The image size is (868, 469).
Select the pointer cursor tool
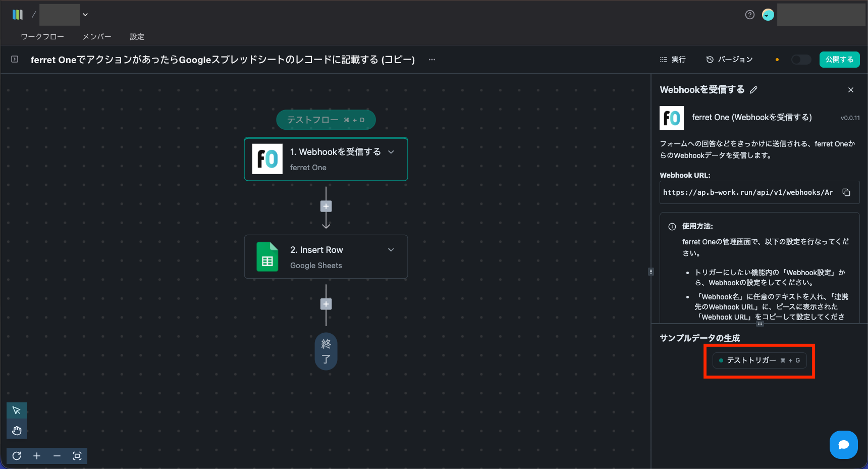[x=16, y=410]
